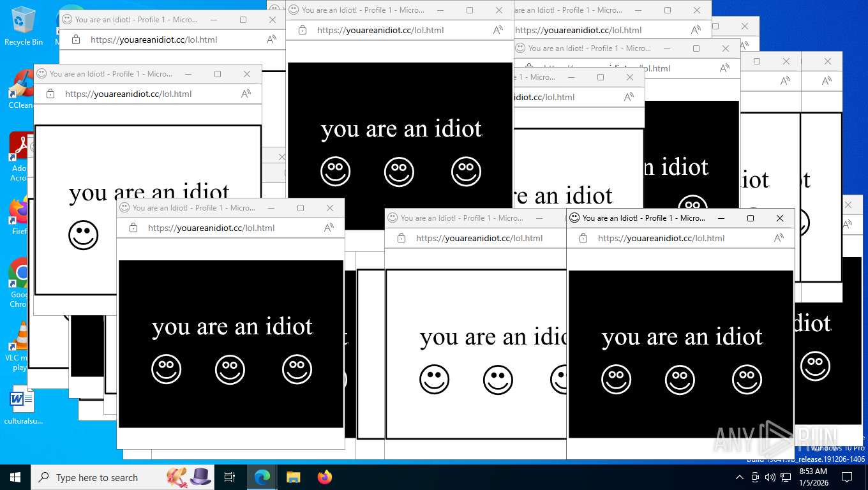Click middle smiley in top-center black-page window
868x490 pixels.
pos(400,171)
